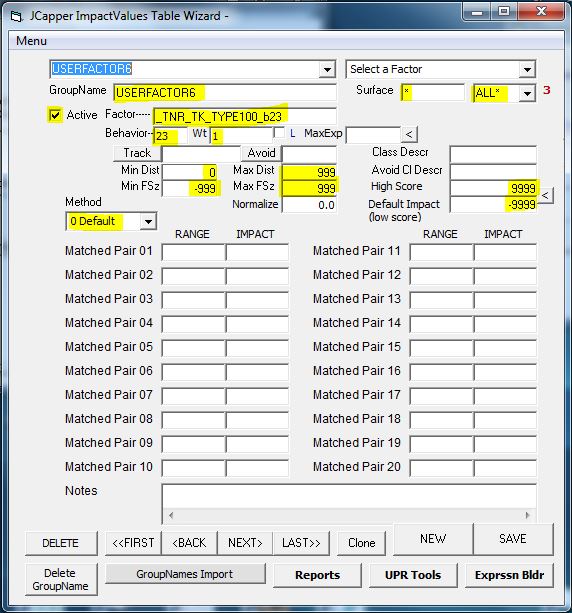Open the Exprssn Bldr button
Image resolution: width=572 pixels, height=613 pixels.
coord(509,575)
